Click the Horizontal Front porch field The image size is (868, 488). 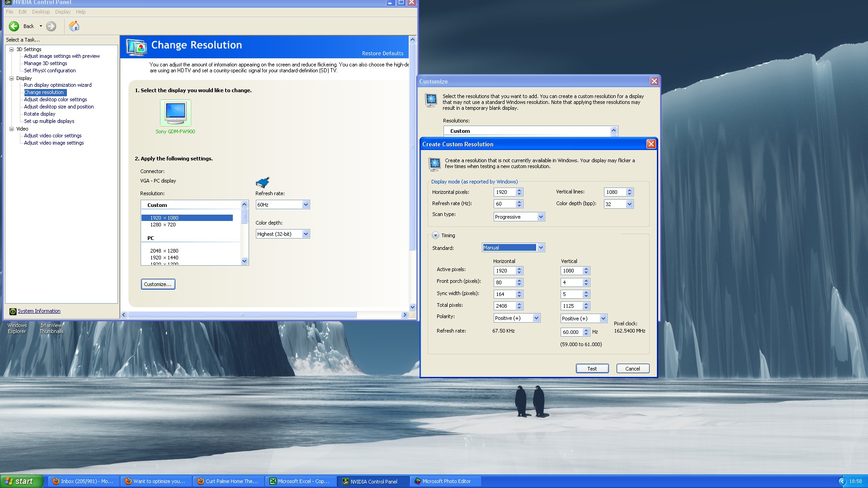505,282
